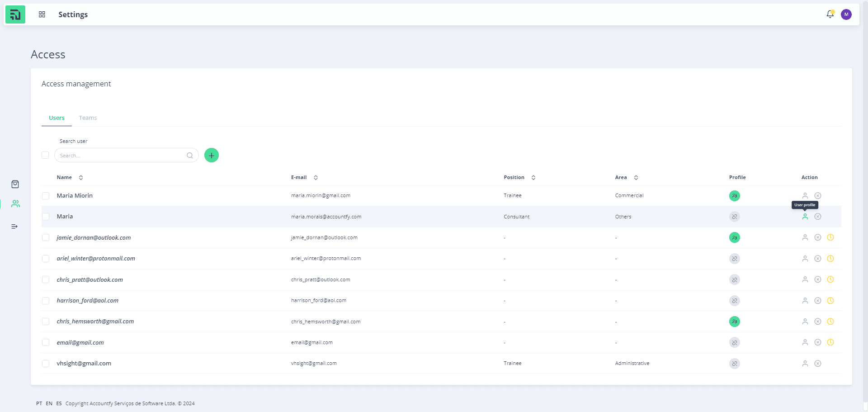Open the shopping bag sidebar icon
This screenshot has width=868, height=412.
pos(15,184)
